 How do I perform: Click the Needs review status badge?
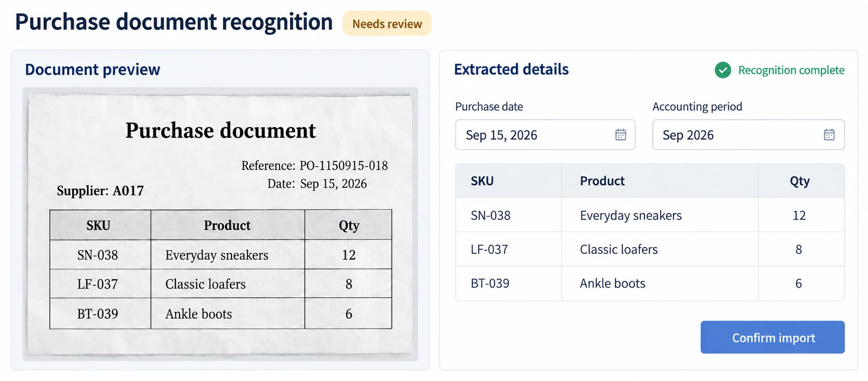[x=387, y=24]
